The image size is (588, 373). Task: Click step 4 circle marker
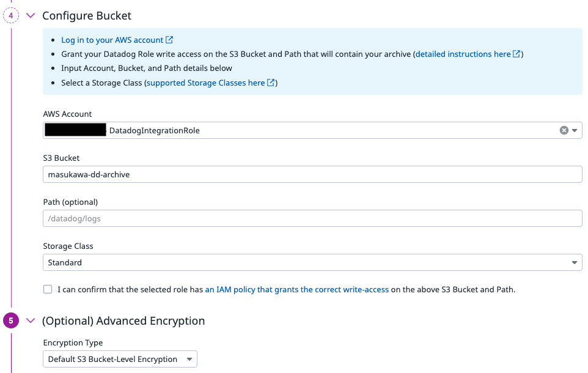(x=11, y=16)
